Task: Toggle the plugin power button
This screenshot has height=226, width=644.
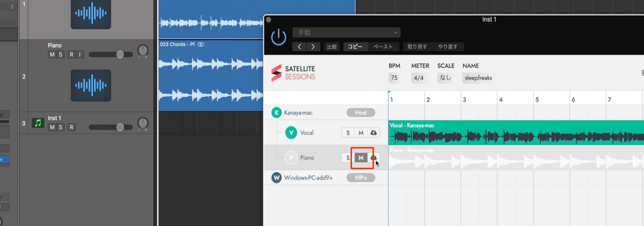Action: click(x=278, y=37)
